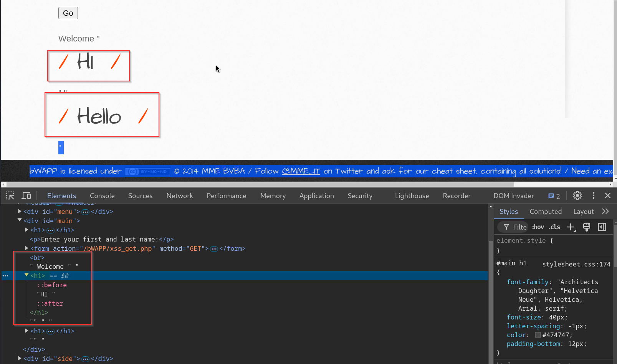Open DevTools settings gear

pyautogui.click(x=577, y=195)
